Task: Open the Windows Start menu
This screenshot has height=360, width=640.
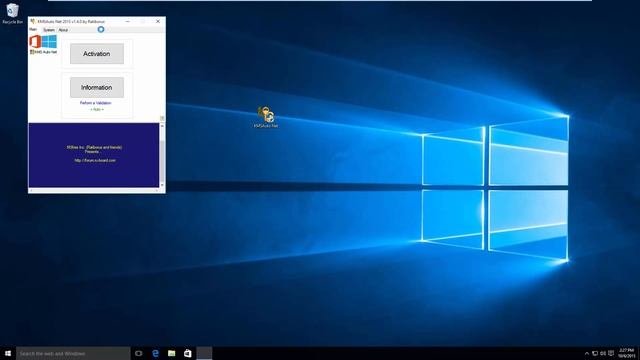Action: [x=8, y=353]
